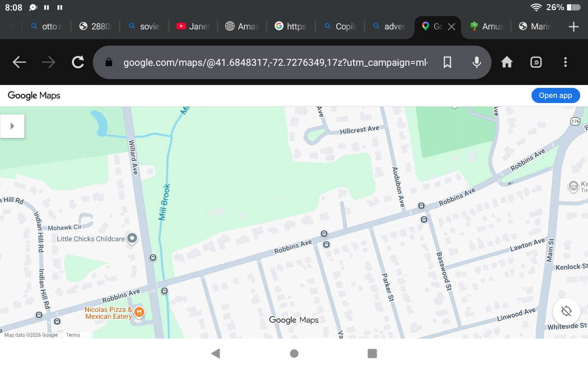This screenshot has height=368, width=588.
Task: Click the Lawton Ave street label
Action: [x=527, y=245]
